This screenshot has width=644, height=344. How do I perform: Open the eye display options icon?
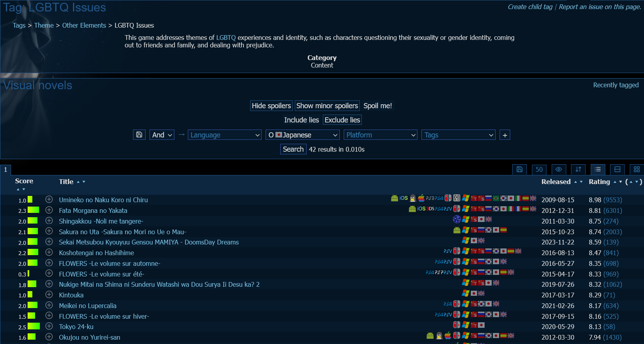(x=559, y=169)
